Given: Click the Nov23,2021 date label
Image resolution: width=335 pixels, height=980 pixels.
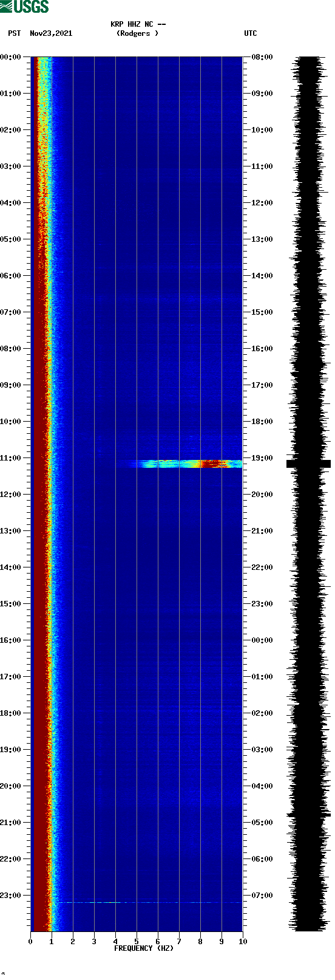Looking at the screenshot, I should click(51, 33).
